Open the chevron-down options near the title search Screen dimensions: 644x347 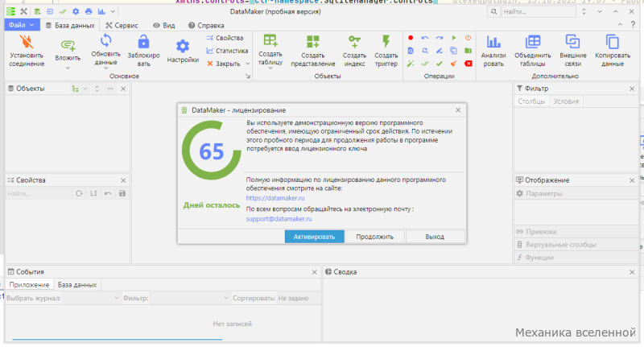coord(600,11)
